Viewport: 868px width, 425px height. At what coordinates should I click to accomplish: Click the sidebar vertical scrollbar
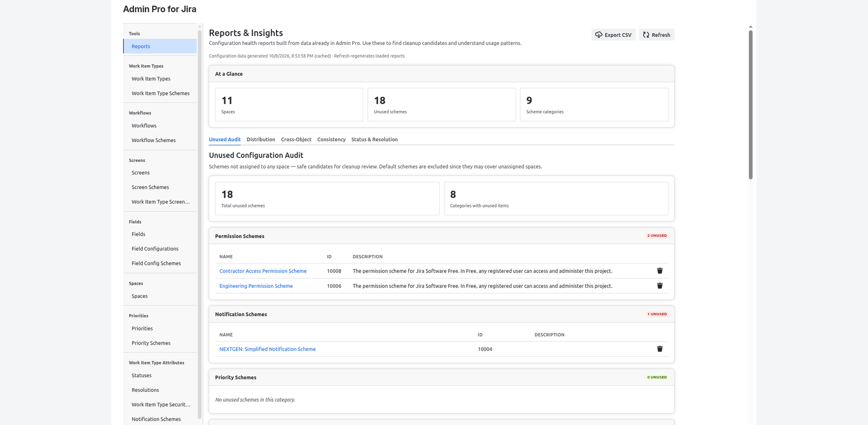coord(200,224)
